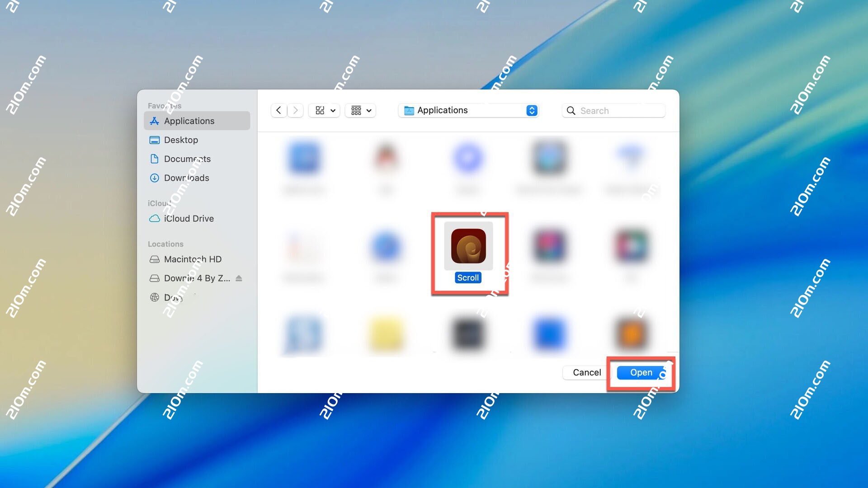Select the blurred yellow app thumbnail
The height and width of the screenshot is (488, 868).
386,334
